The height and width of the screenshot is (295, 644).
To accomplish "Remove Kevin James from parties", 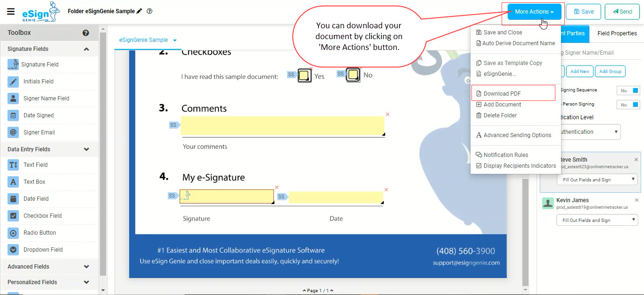I will tap(636, 200).
